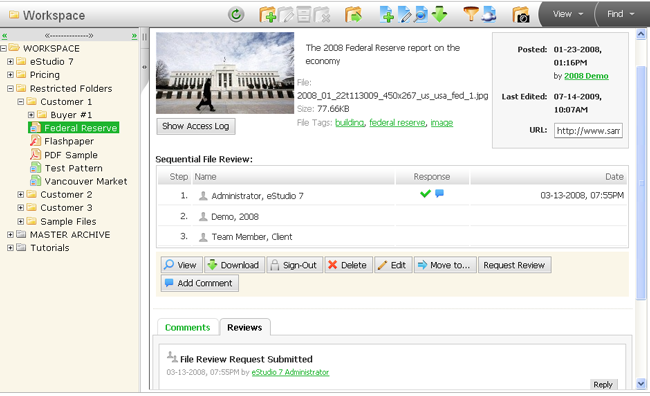Click the Sign-Out button
The image size is (650, 396).
point(295,265)
